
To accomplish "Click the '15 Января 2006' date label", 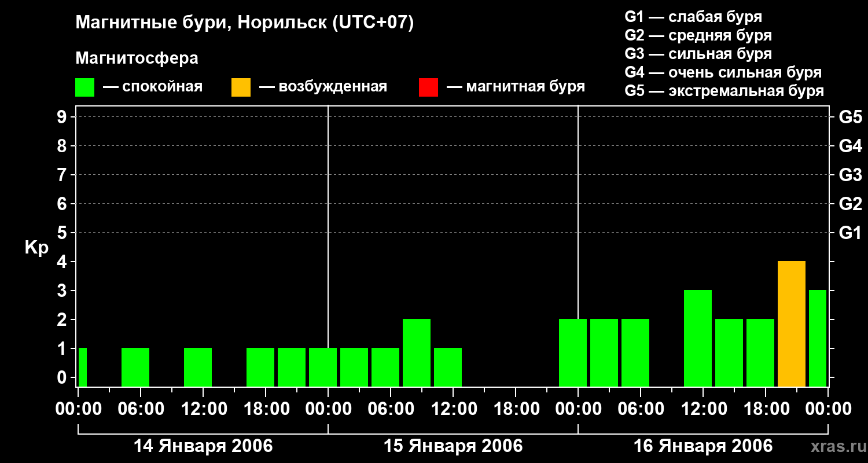I will click(453, 446).
